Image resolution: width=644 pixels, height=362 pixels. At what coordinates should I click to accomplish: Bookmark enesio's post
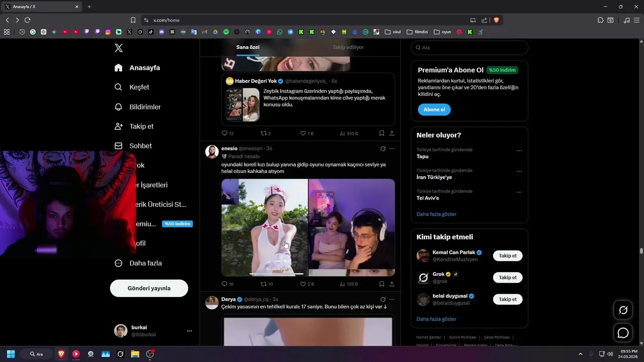381,284
